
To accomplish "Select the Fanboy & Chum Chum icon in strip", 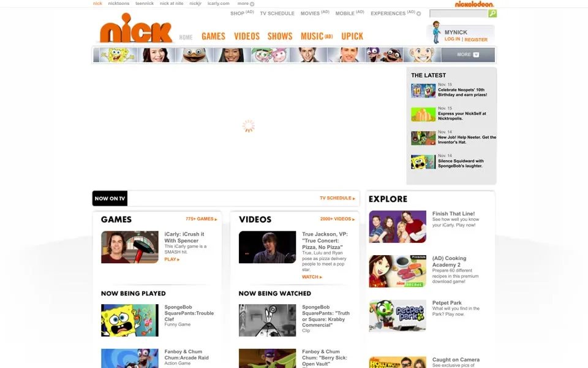I will (x=384, y=55).
